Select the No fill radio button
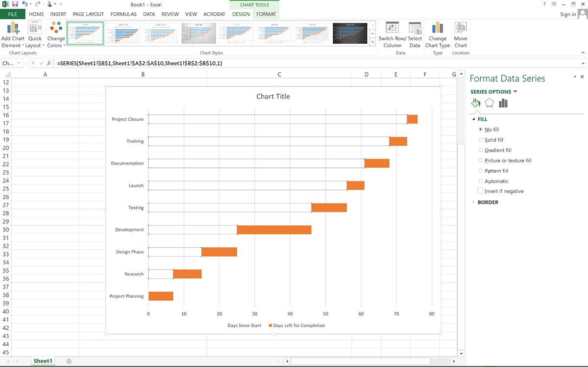 pos(481,129)
